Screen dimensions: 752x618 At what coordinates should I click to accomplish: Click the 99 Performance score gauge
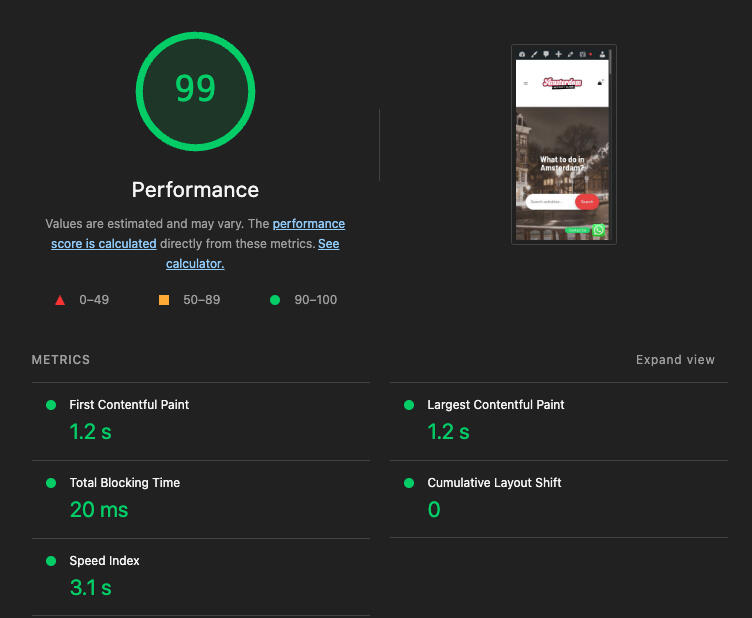tap(196, 90)
